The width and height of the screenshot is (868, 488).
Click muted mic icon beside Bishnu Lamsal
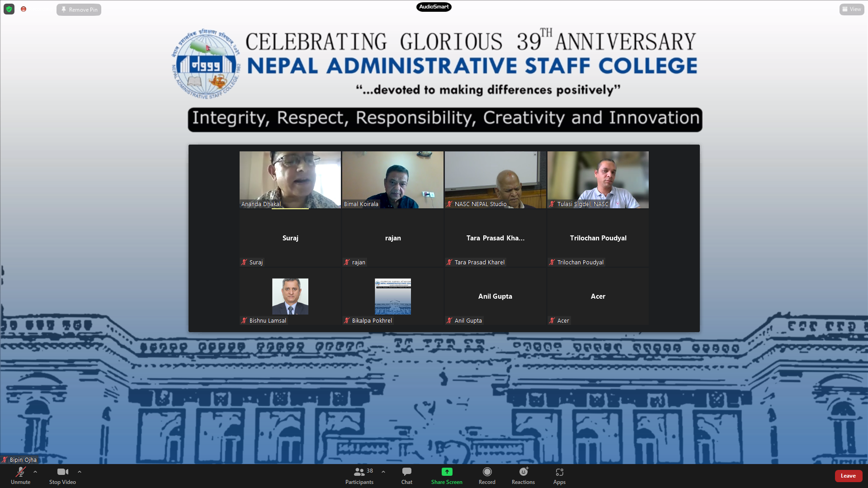coord(244,320)
